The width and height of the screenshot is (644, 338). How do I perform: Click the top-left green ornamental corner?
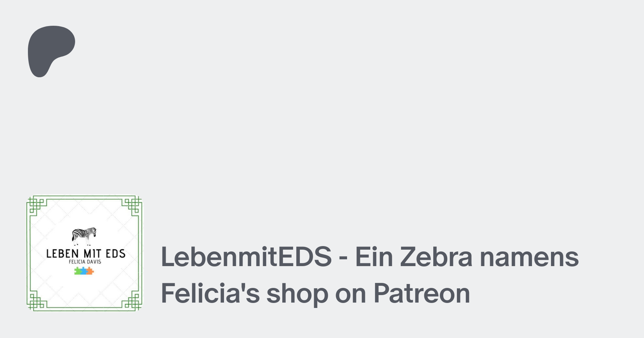35,204
